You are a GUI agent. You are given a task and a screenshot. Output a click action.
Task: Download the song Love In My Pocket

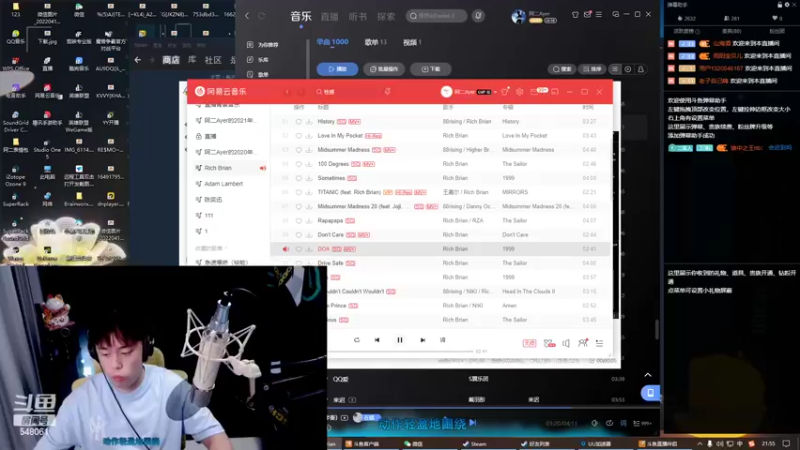[309, 136]
